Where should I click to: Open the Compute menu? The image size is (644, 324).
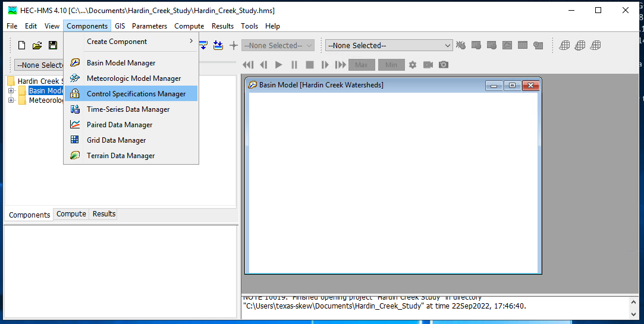pos(189,26)
